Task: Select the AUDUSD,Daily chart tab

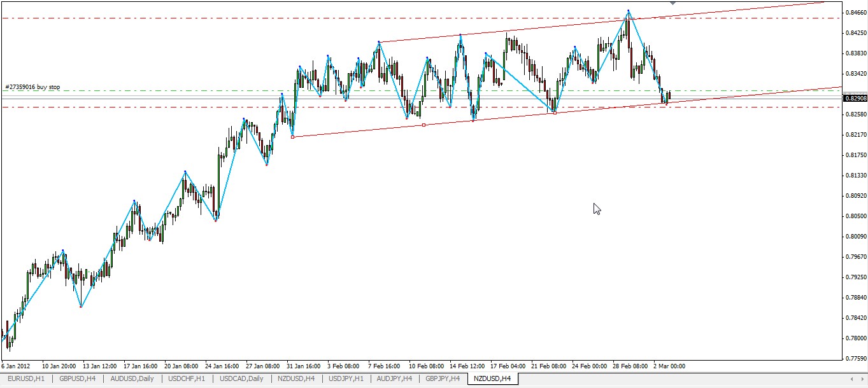Action: [x=132, y=379]
